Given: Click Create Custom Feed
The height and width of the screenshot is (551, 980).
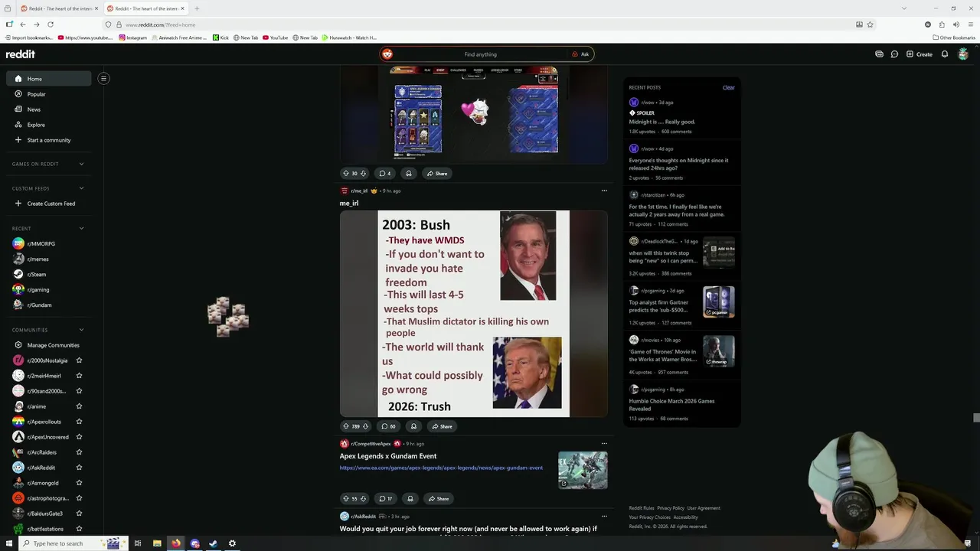Looking at the screenshot, I should (x=48, y=204).
